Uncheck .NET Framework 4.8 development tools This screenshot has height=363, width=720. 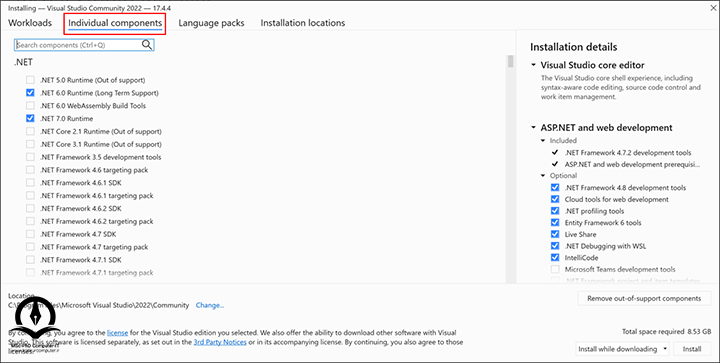pyautogui.click(x=555, y=188)
